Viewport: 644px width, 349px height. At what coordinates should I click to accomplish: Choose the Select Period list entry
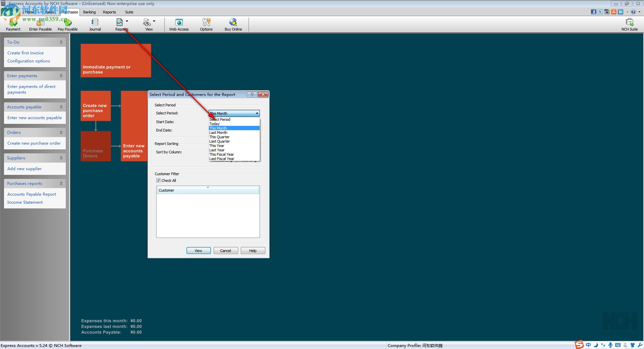tap(234, 119)
